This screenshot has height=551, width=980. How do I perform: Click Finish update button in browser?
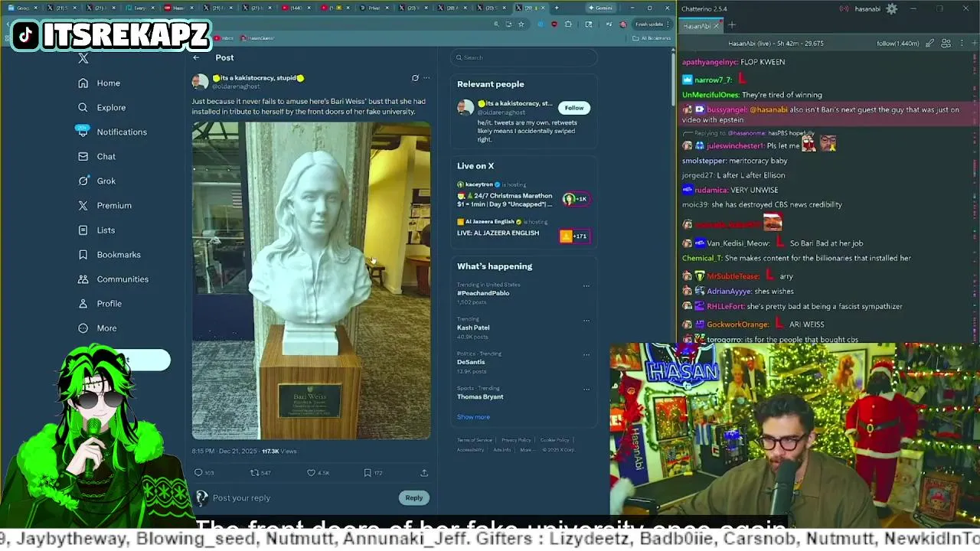click(652, 24)
